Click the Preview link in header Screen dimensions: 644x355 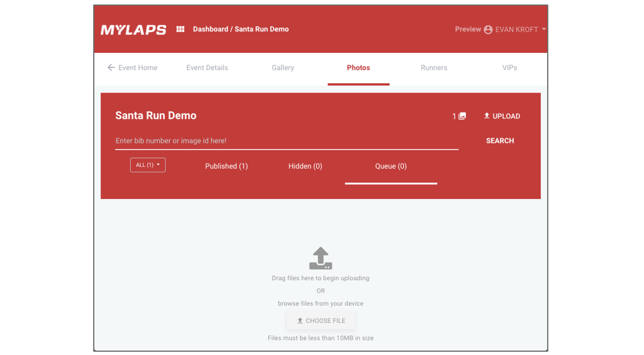[467, 29]
